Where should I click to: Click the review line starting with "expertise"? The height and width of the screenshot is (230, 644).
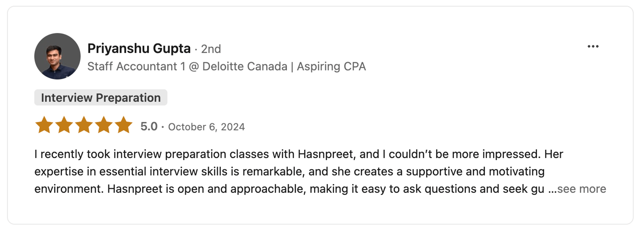click(x=289, y=172)
